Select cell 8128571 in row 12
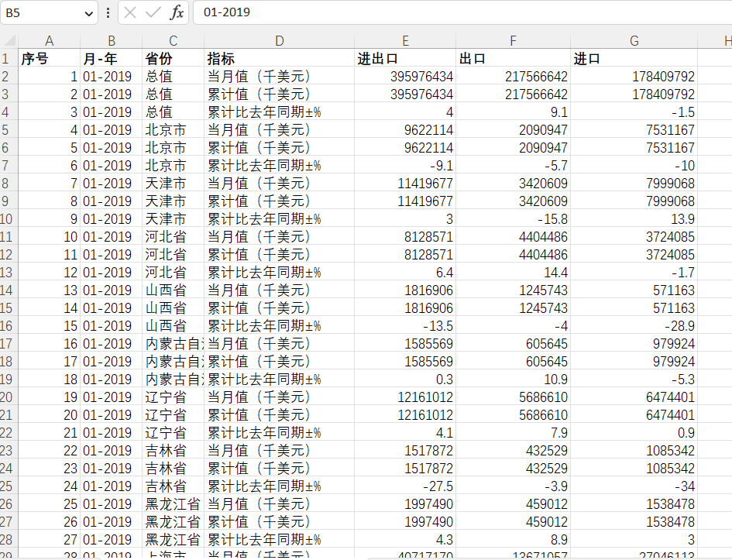This screenshot has width=732, height=560. pos(405,255)
